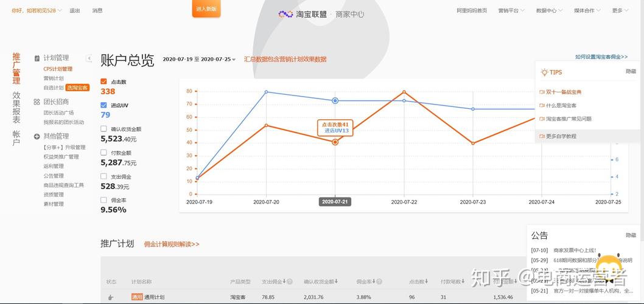Open the date range dropdown 2020-07-19 至 2020-07-25
The width and height of the screenshot is (644, 304).
(199, 60)
